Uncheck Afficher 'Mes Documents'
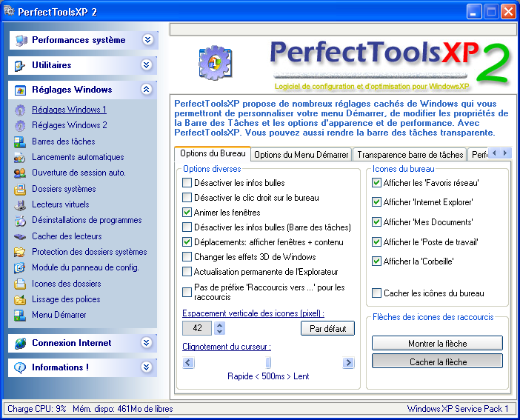This screenshot has height=420, width=520. tap(376, 222)
